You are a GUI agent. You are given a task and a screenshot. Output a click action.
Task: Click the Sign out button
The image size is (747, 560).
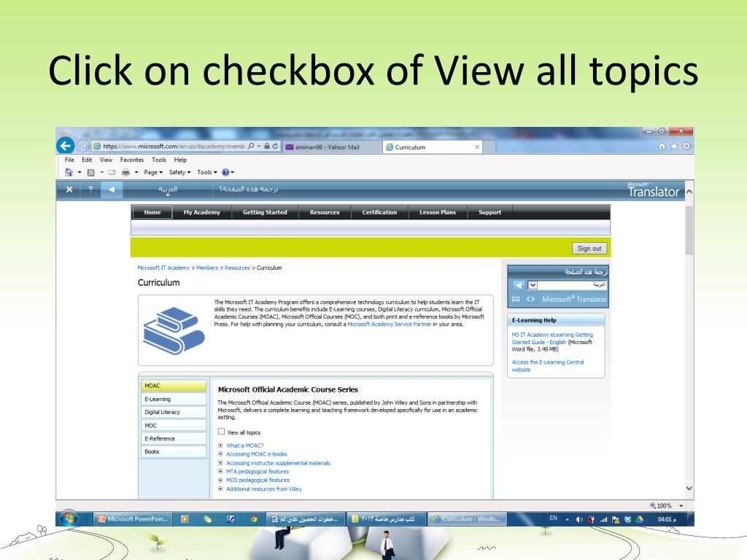pos(589,249)
